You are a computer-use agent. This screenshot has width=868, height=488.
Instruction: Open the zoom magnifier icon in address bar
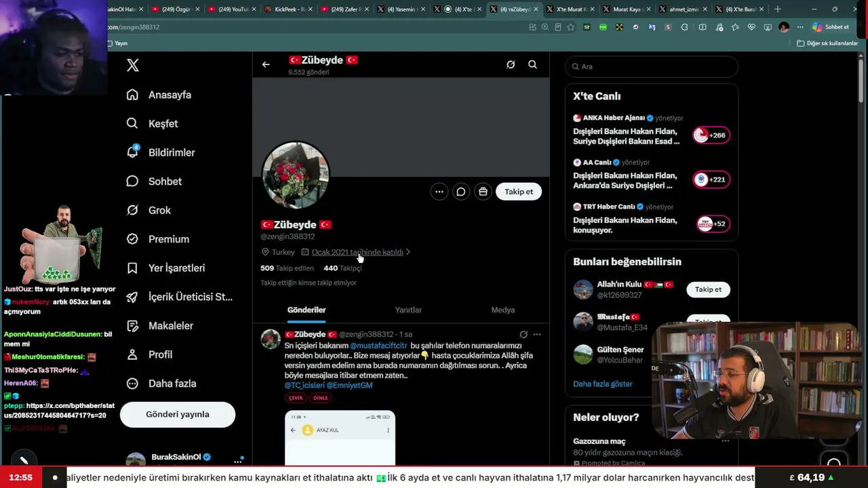tap(545, 27)
